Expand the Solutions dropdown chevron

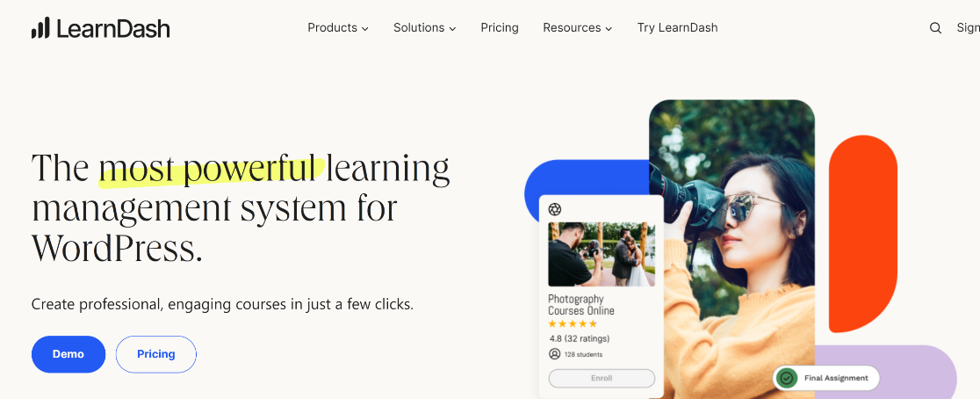click(452, 29)
